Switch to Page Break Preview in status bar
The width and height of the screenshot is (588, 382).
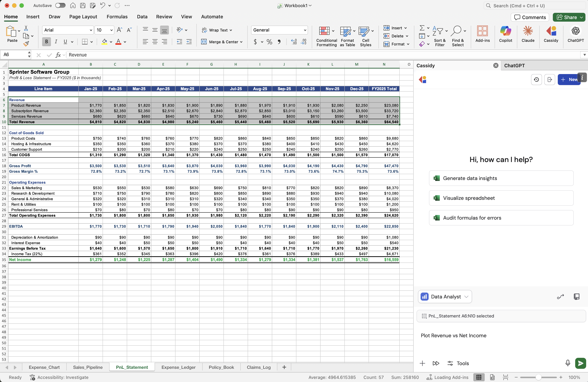[x=506, y=377]
